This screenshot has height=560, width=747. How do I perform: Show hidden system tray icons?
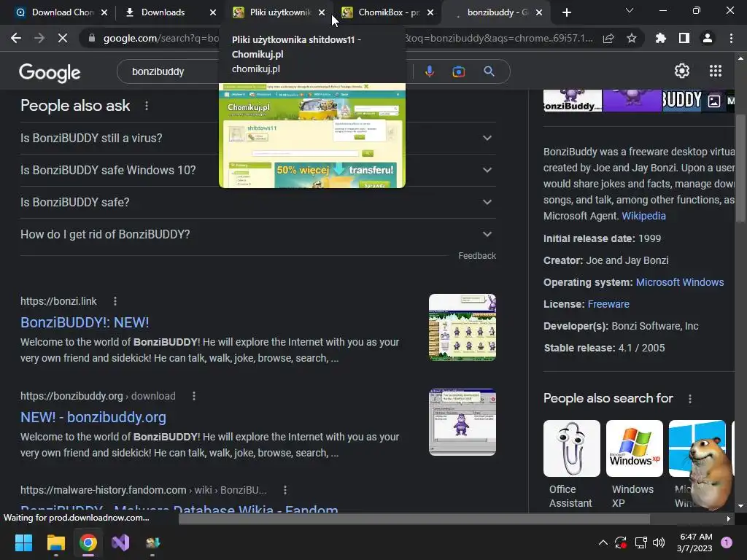coord(603,542)
